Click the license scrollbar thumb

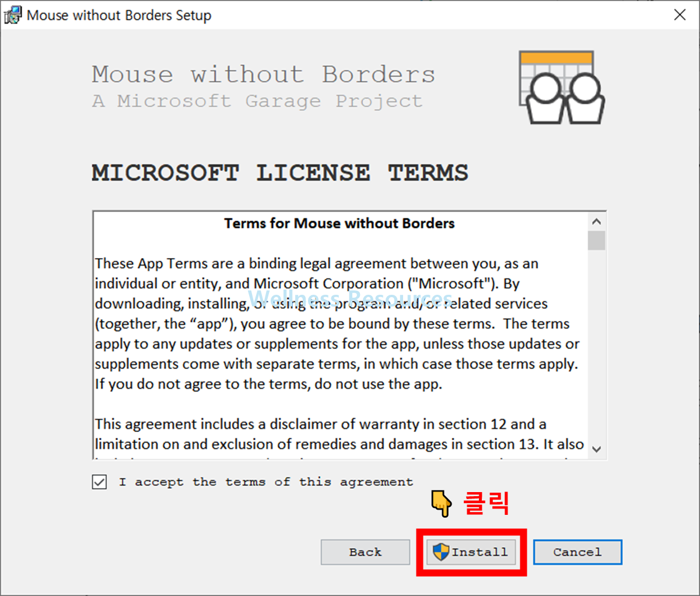click(x=596, y=241)
